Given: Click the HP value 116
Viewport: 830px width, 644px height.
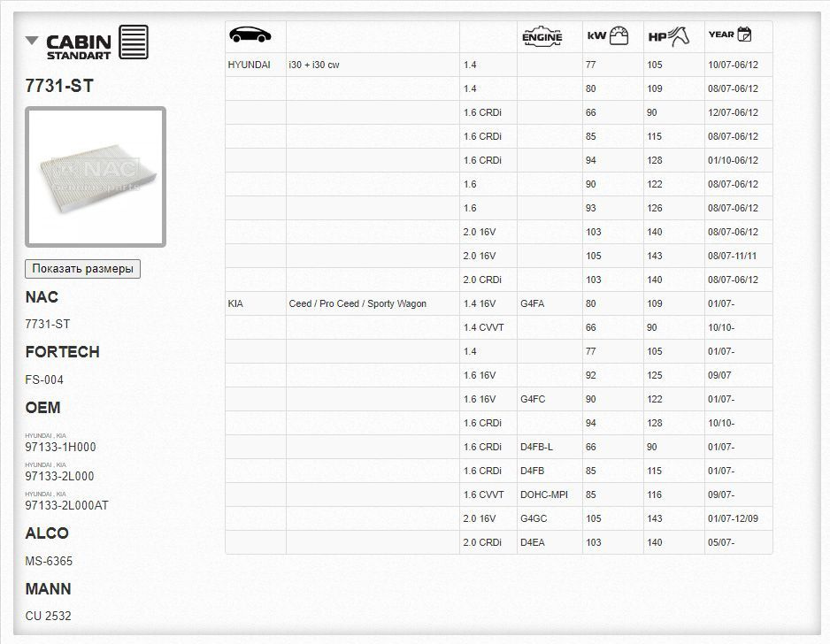Looking at the screenshot, I should tap(654, 494).
